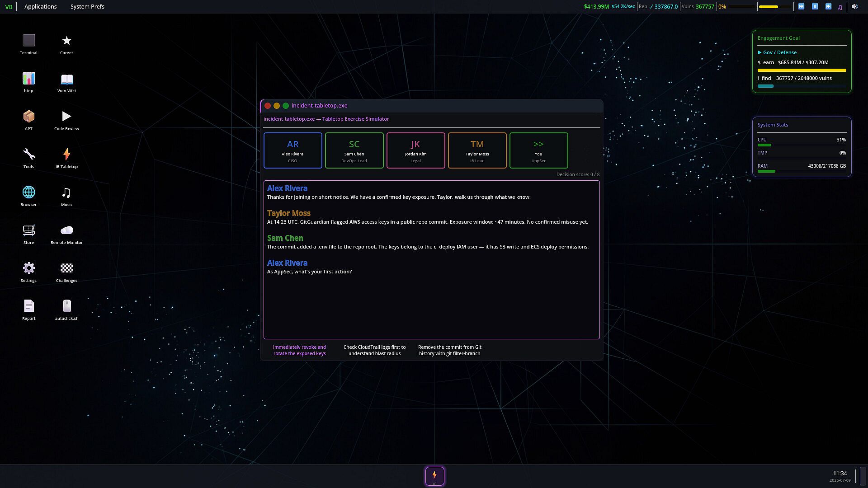Screen dimensions: 868x488
Task: Click Taylor Moss's message about GitGuardian
Action: tap(427, 222)
